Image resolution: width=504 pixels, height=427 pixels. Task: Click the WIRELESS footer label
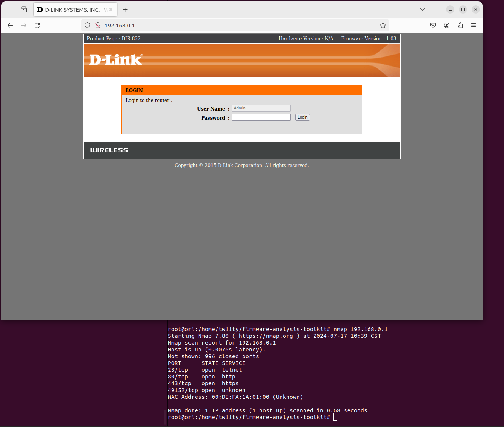pyautogui.click(x=109, y=150)
